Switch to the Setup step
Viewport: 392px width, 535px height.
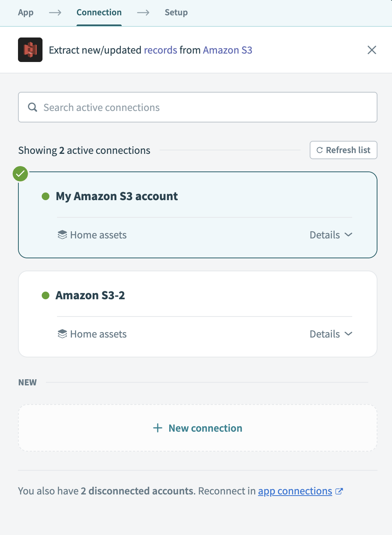176,12
